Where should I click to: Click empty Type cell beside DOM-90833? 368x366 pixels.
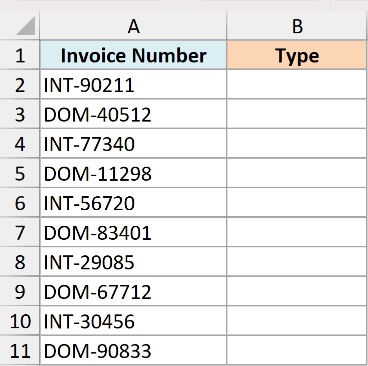pyautogui.click(x=297, y=351)
